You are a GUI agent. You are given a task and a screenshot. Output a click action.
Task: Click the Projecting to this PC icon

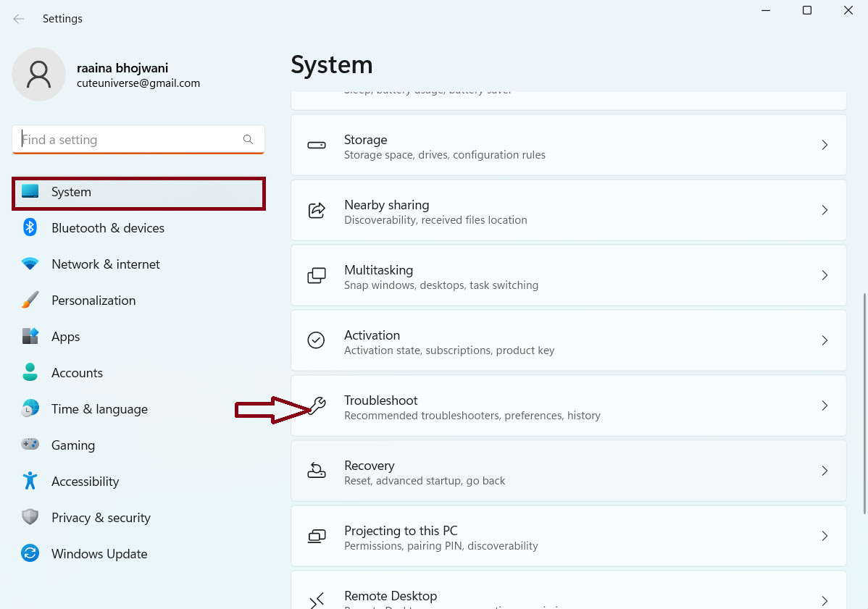coord(317,536)
